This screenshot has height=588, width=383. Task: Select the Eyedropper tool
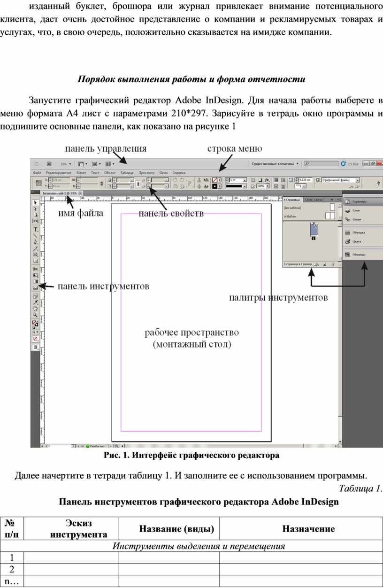[35, 302]
